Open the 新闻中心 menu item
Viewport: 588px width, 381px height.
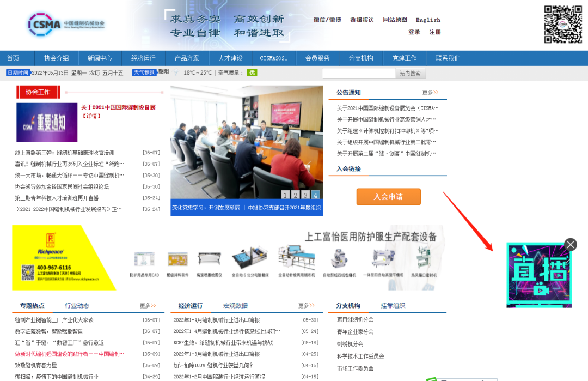pos(100,58)
